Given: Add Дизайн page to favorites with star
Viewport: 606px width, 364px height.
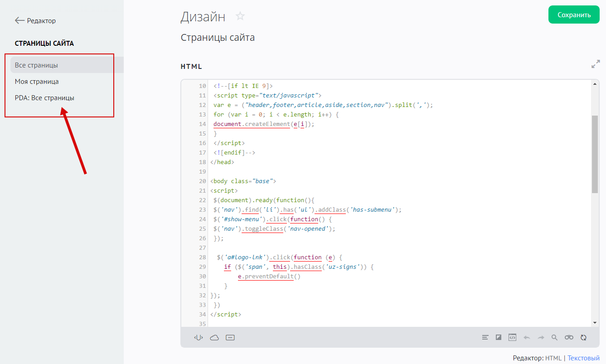Looking at the screenshot, I should pos(240,17).
